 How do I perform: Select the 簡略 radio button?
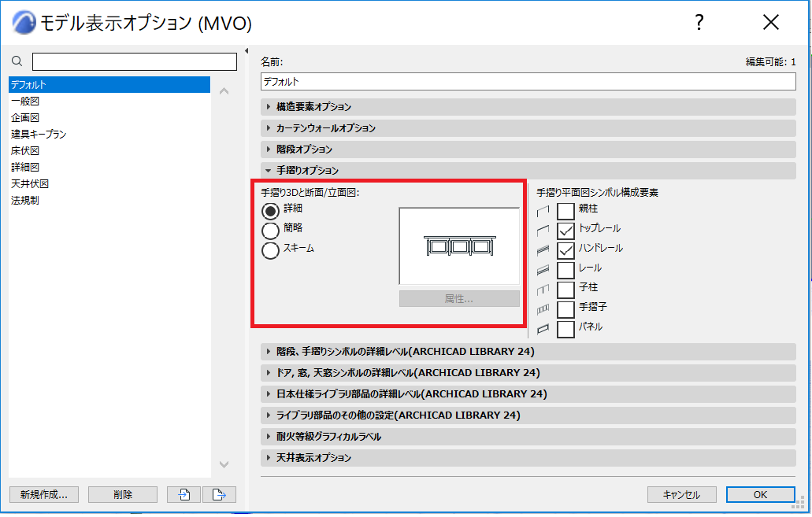coord(270,231)
